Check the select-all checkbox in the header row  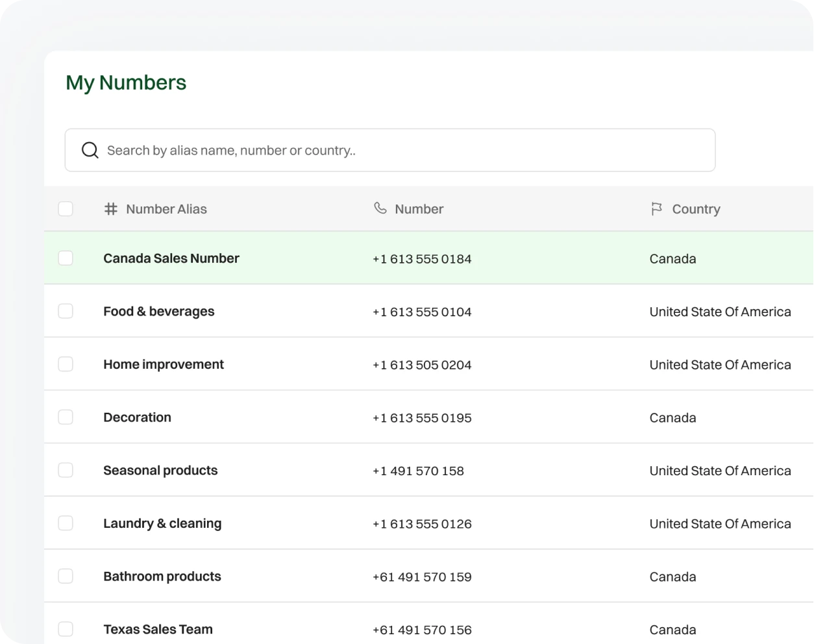66,209
